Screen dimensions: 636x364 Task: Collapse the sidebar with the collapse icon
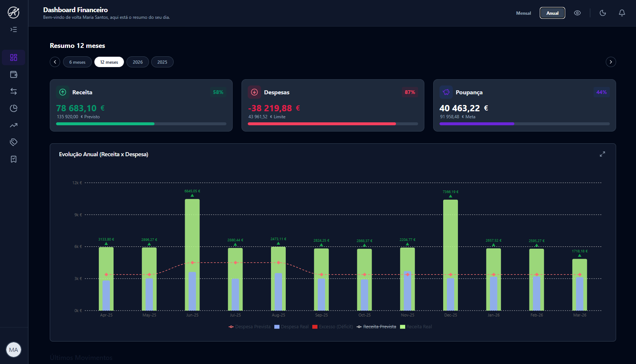pyautogui.click(x=14, y=29)
